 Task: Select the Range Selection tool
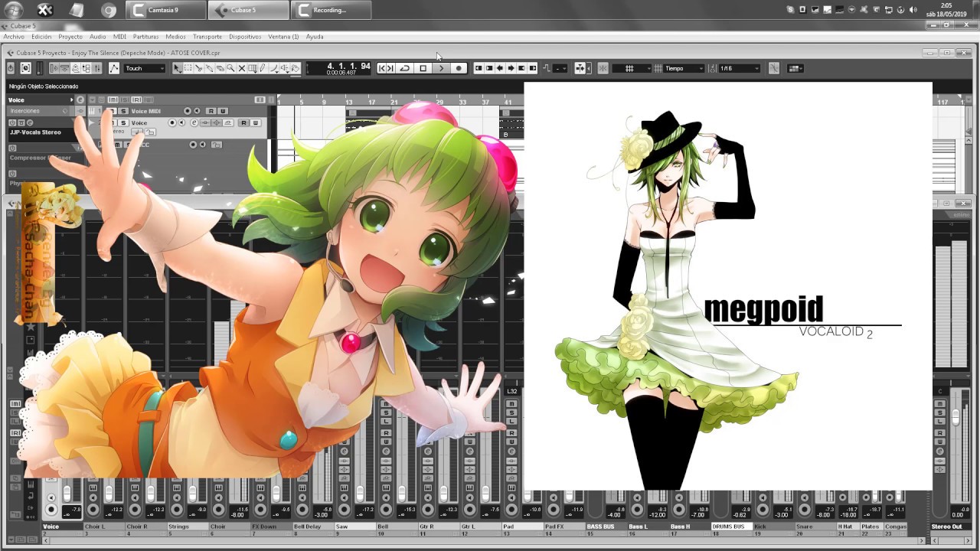point(188,68)
